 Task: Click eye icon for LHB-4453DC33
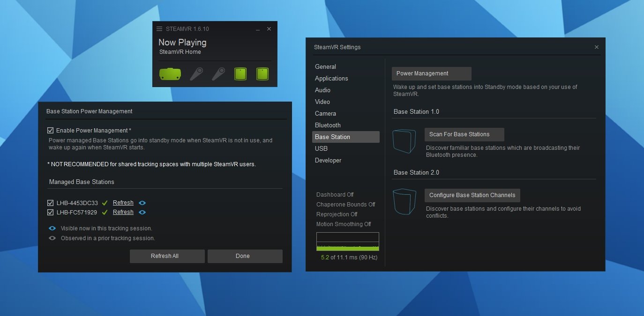click(142, 203)
